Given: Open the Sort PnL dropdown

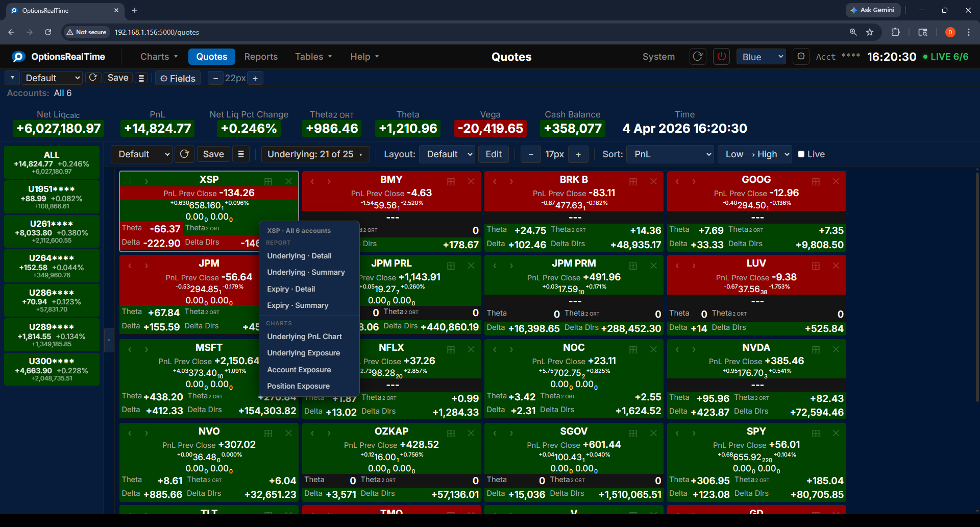Looking at the screenshot, I should tap(670, 154).
